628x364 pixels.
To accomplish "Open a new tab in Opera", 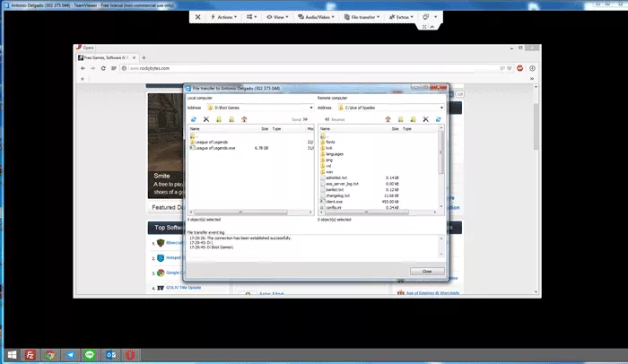I will [144, 57].
